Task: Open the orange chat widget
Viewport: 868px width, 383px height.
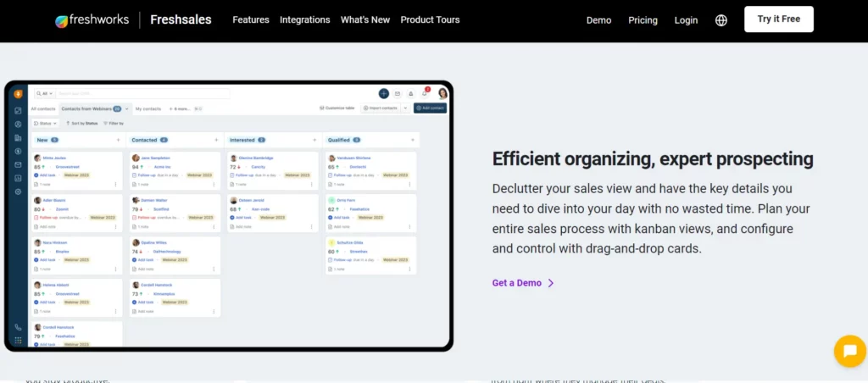Action: (849, 351)
